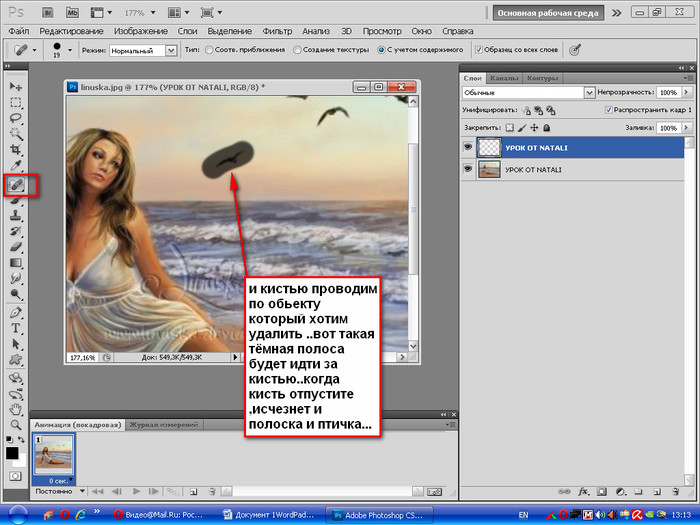Select the Hand tool
Image resolution: width=700 pixels, height=525 pixels.
pyautogui.click(x=16, y=409)
